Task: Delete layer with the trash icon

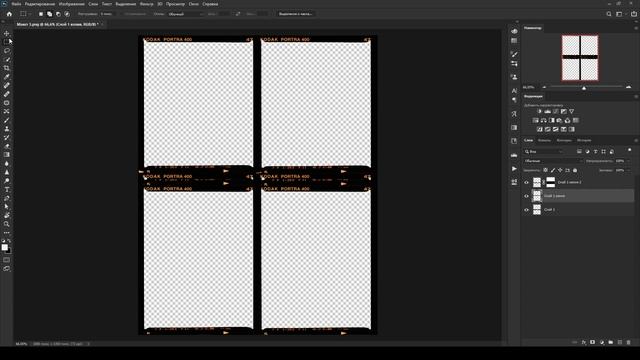Action: coord(629,342)
